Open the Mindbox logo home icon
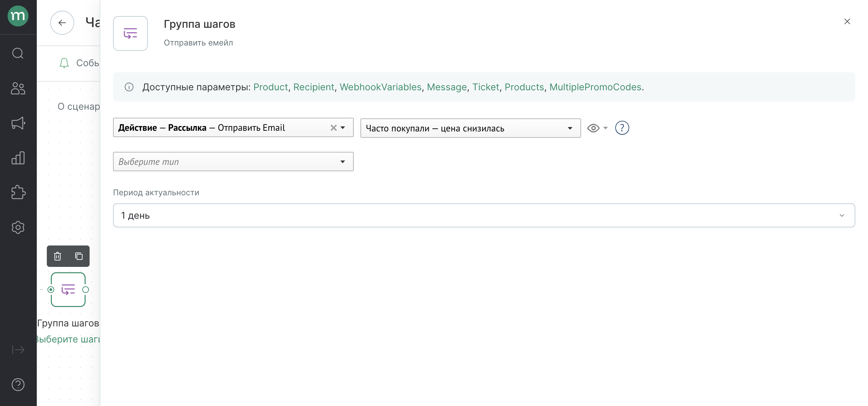This screenshot has width=868, height=406. 18,16
